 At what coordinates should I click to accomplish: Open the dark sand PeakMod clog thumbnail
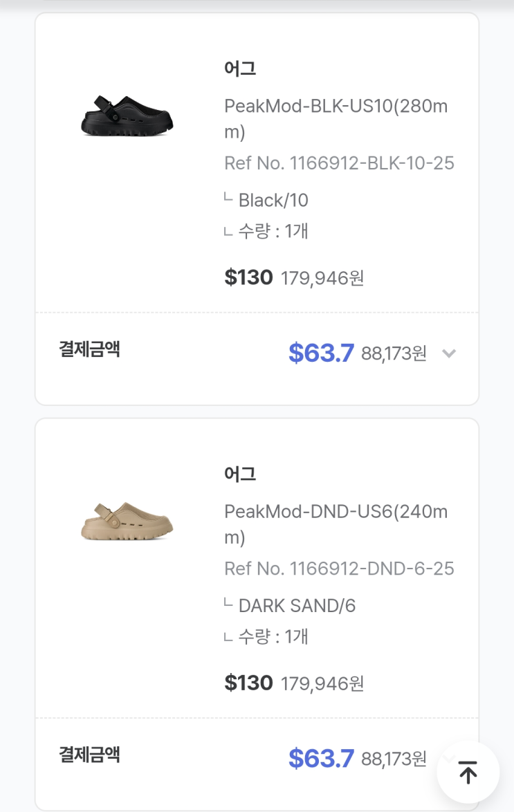127,522
